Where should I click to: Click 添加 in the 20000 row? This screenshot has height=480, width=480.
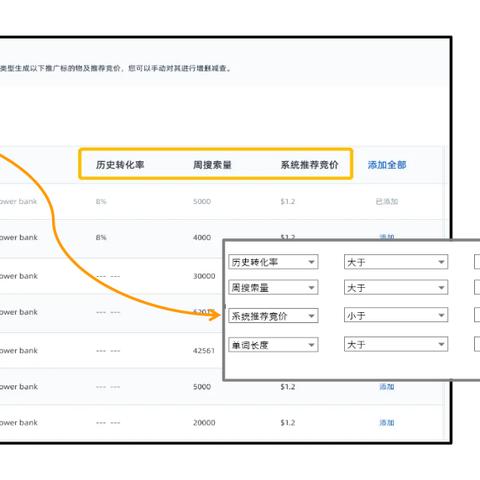[x=387, y=423]
